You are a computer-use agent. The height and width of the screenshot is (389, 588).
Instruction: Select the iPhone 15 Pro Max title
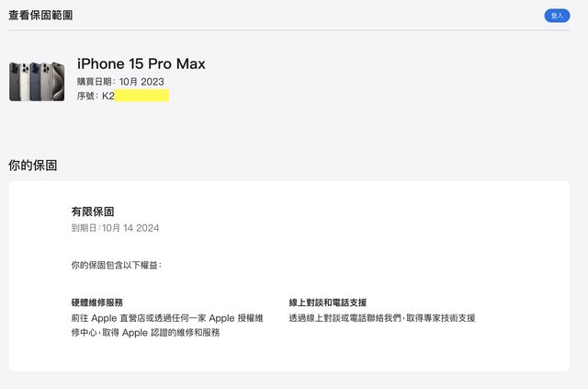(x=141, y=63)
